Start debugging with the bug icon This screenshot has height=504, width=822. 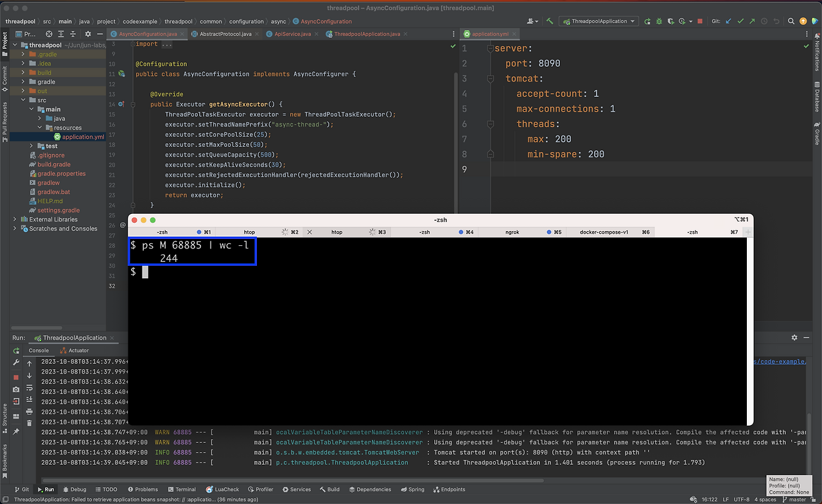[660, 21]
